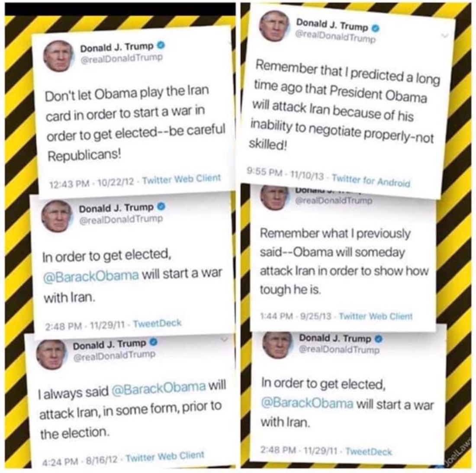Expand the chevron menu on the 8/16/12 tweet
Image resolution: width=476 pixels, height=473 pixels.
coord(224,338)
